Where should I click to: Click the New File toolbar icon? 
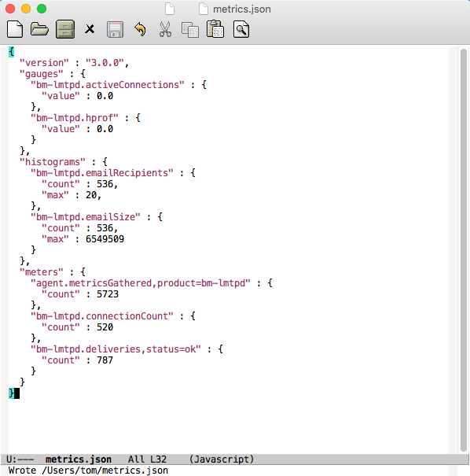pos(15,29)
